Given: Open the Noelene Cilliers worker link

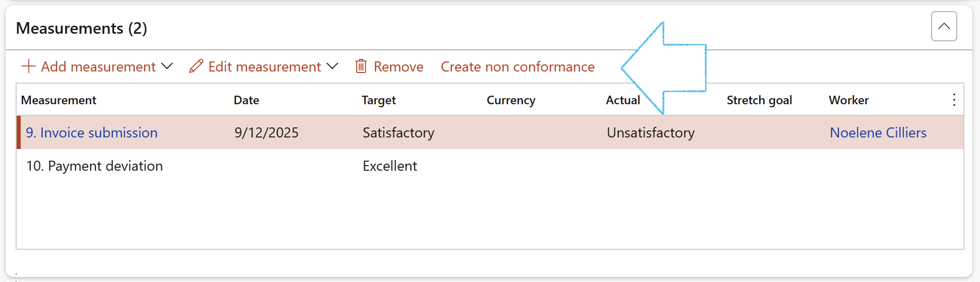Looking at the screenshot, I should pyautogui.click(x=878, y=132).
